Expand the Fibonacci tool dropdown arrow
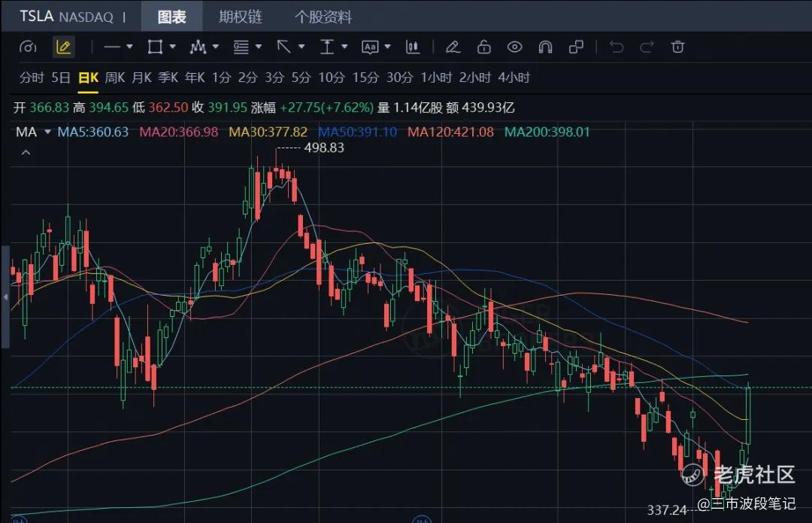Screen dimensions: 812x523 pos(259,47)
